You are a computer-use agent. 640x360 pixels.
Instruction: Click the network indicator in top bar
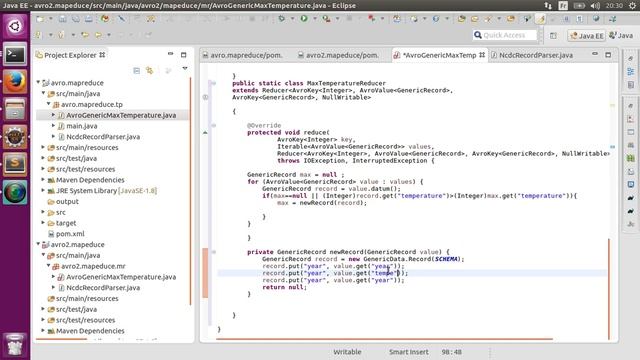click(548, 5)
